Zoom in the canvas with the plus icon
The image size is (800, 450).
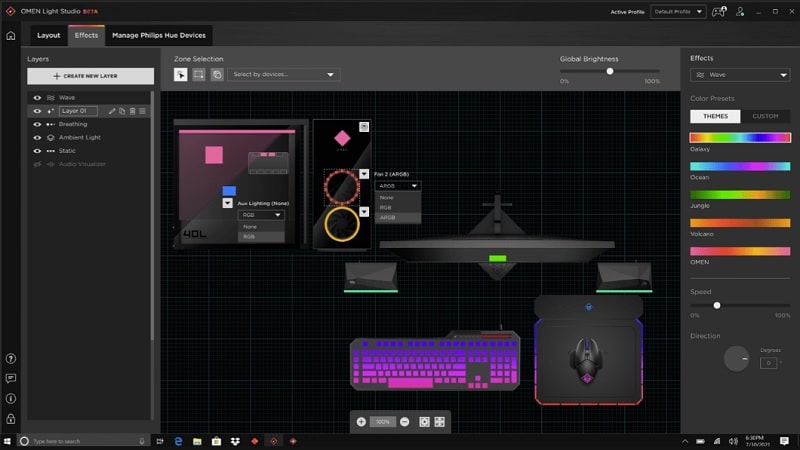(361, 422)
